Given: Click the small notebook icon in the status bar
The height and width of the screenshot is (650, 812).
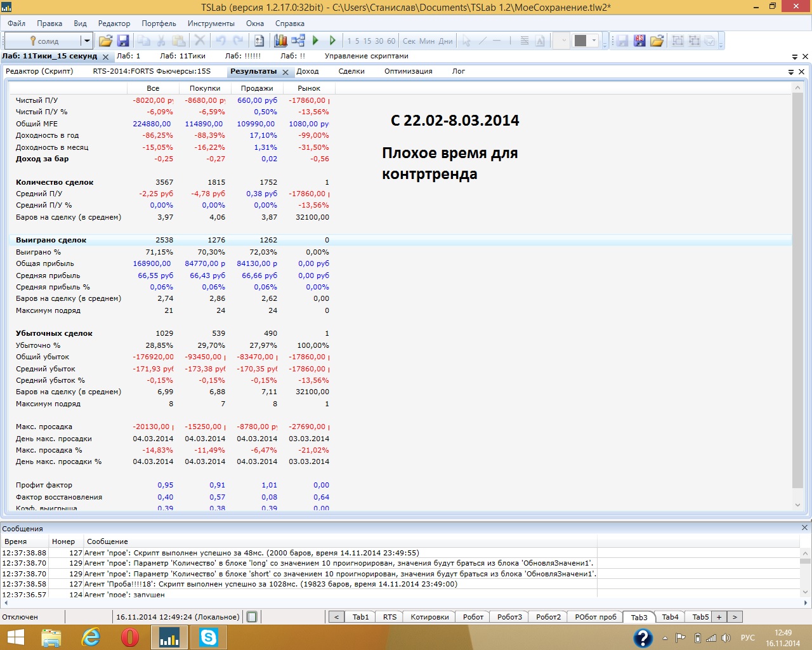Looking at the screenshot, I should [x=252, y=616].
